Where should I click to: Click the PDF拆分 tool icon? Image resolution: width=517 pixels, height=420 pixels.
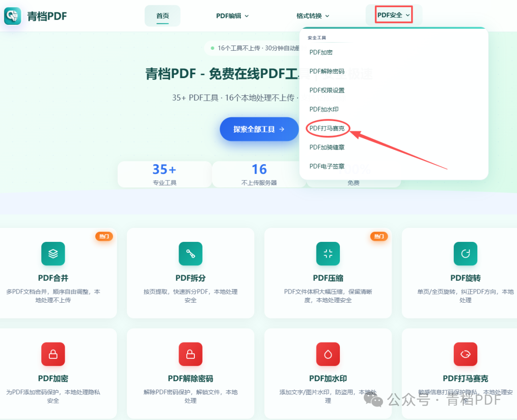click(191, 253)
